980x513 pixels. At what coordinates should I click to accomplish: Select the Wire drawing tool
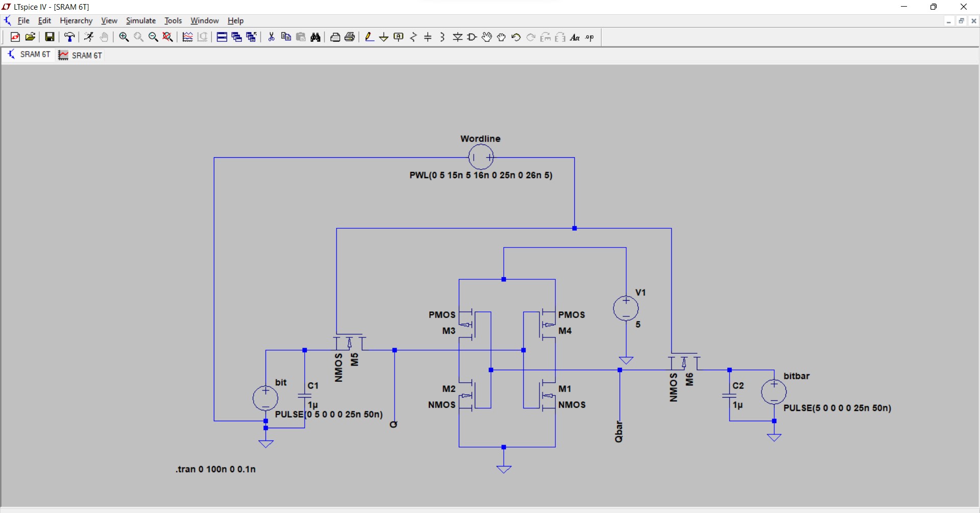tap(369, 37)
